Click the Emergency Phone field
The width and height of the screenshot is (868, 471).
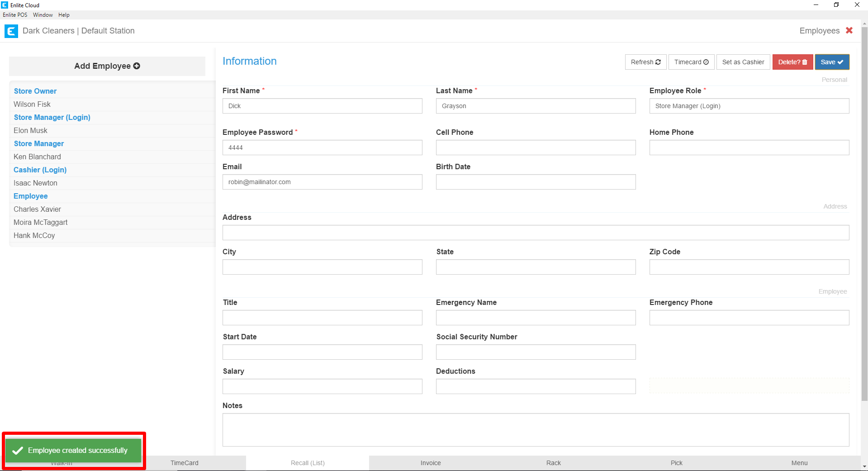[x=749, y=318]
